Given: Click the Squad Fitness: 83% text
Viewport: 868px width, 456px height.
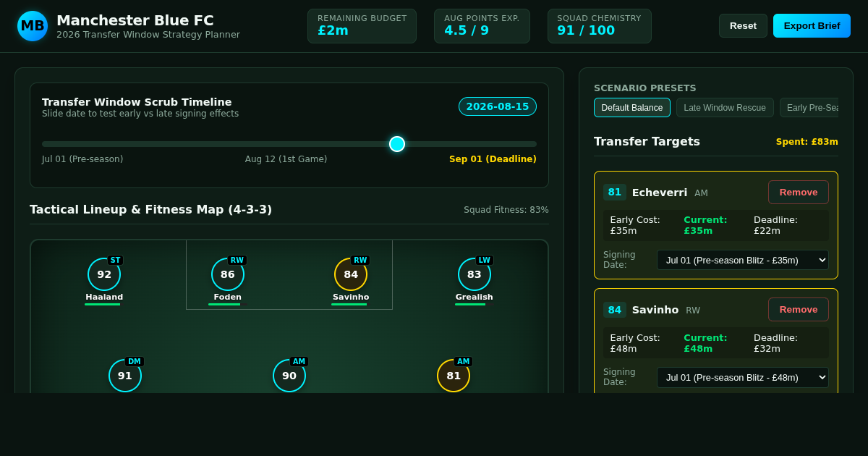Looking at the screenshot, I should (x=506, y=210).
